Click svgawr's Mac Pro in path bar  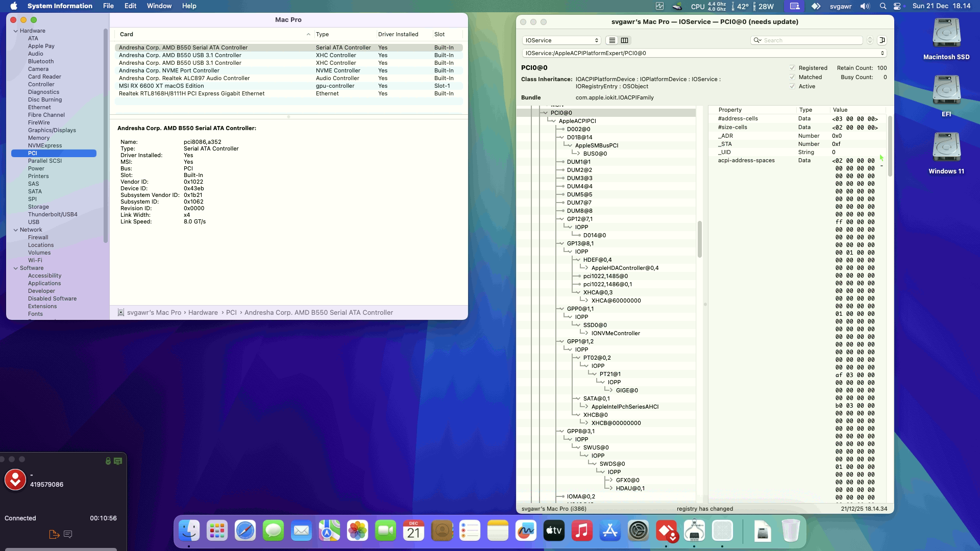coord(154,313)
